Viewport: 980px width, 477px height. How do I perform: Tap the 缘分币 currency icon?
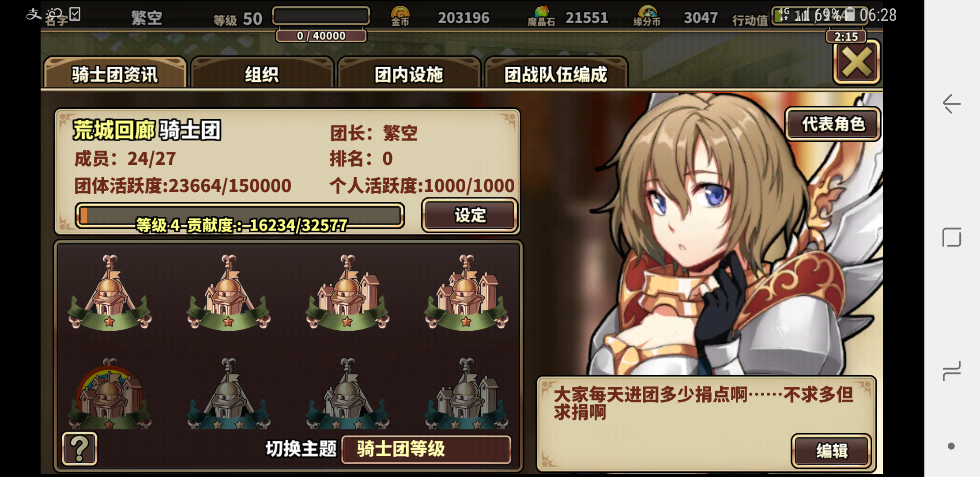point(647,16)
